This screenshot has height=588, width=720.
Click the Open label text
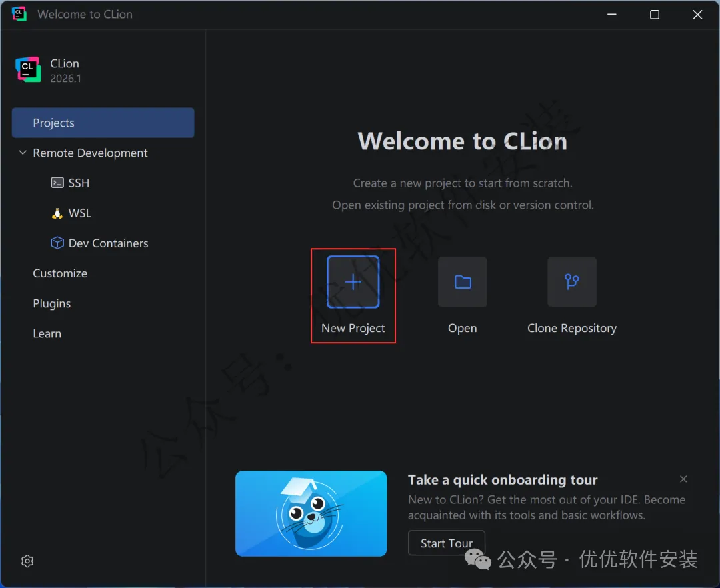point(463,328)
